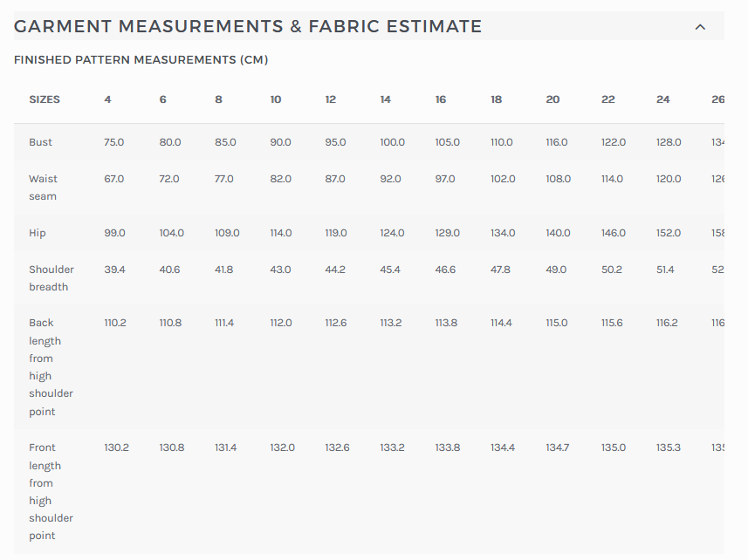Click front length value 135.0 for size 22
This screenshot has height=560, width=748.
pyautogui.click(x=613, y=447)
